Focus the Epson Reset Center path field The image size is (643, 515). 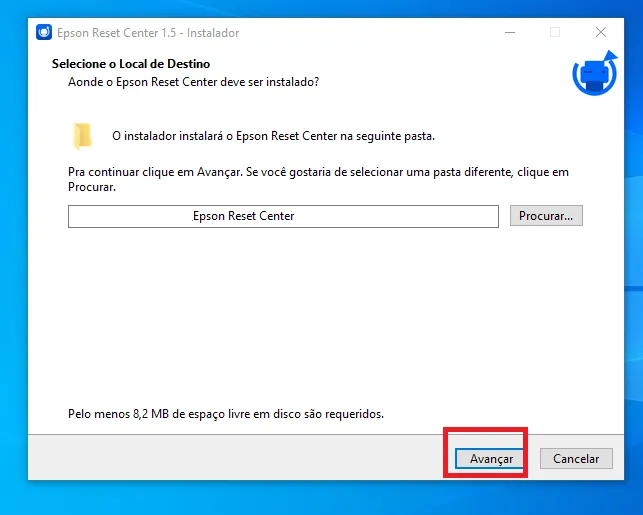pyautogui.click(x=283, y=216)
